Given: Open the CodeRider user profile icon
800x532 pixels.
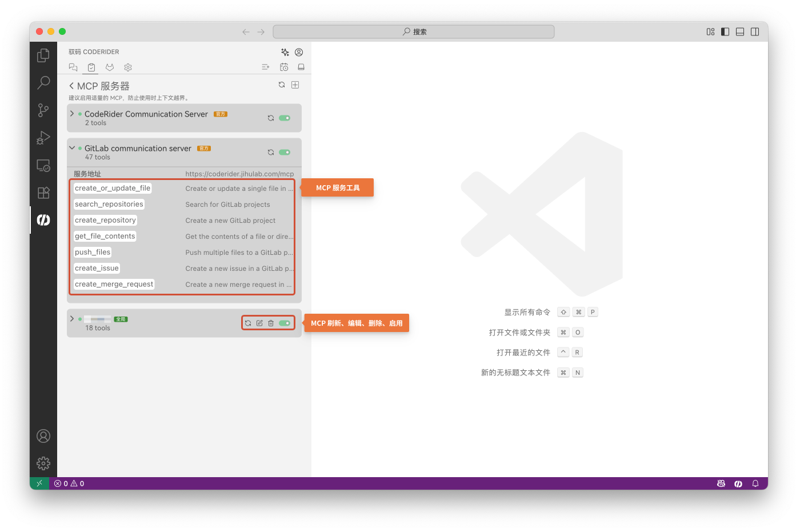Looking at the screenshot, I should (299, 52).
